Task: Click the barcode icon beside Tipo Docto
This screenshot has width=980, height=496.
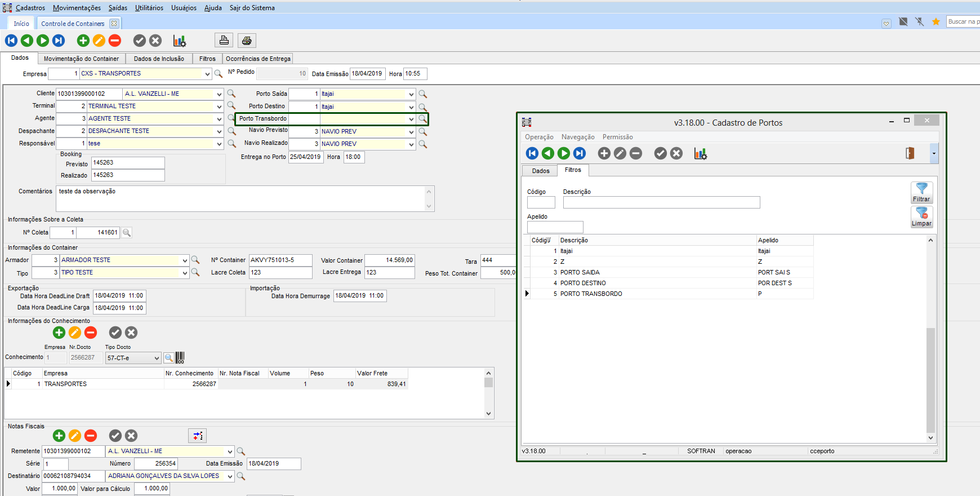Action: click(180, 358)
